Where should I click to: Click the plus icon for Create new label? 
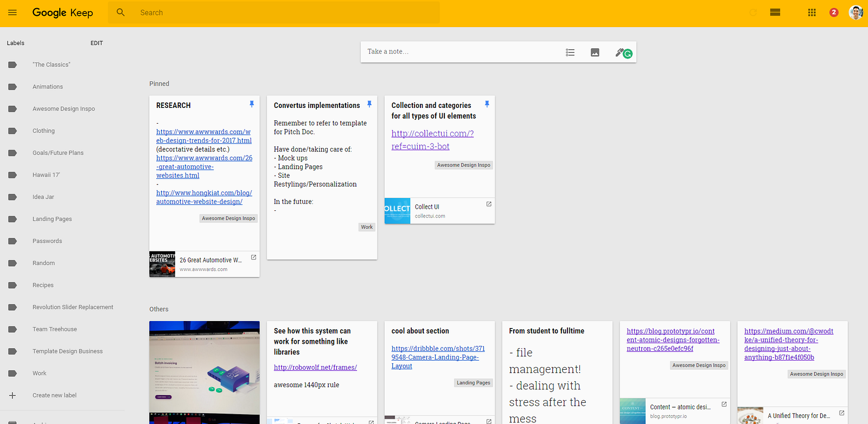coord(12,395)
